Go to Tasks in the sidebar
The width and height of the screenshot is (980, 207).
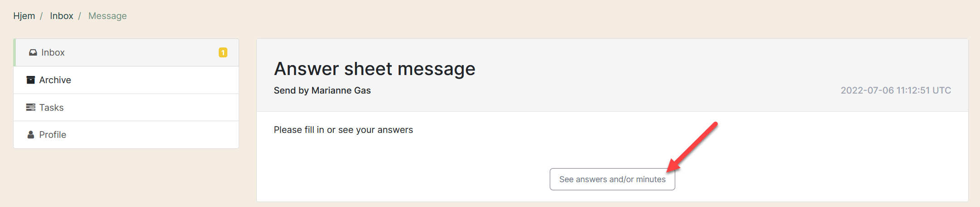pyautogui.click(x=51, y=108)
